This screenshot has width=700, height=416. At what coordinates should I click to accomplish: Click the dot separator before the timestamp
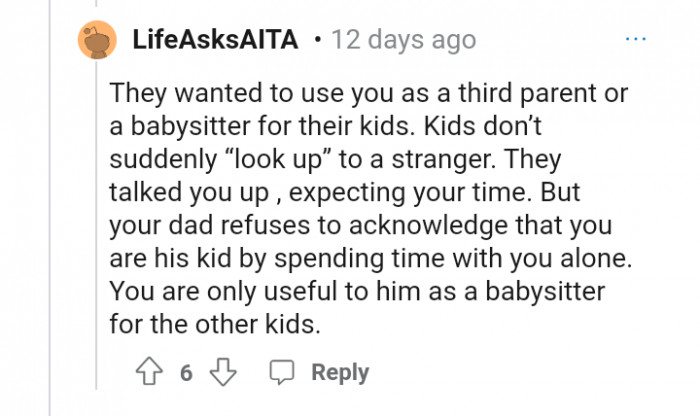[x=317, y=41]
